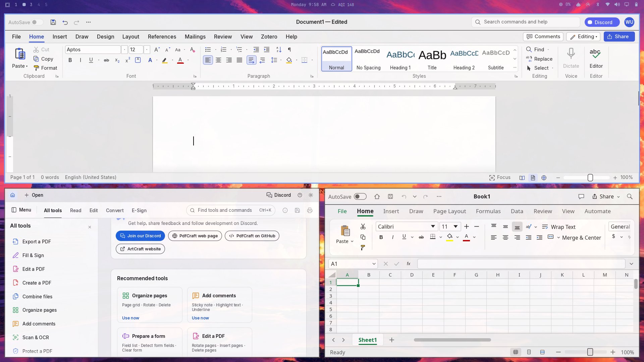Viewport: 644px width, 362px height.
Task: Open the Word font size dropdown
Action: 147,50
